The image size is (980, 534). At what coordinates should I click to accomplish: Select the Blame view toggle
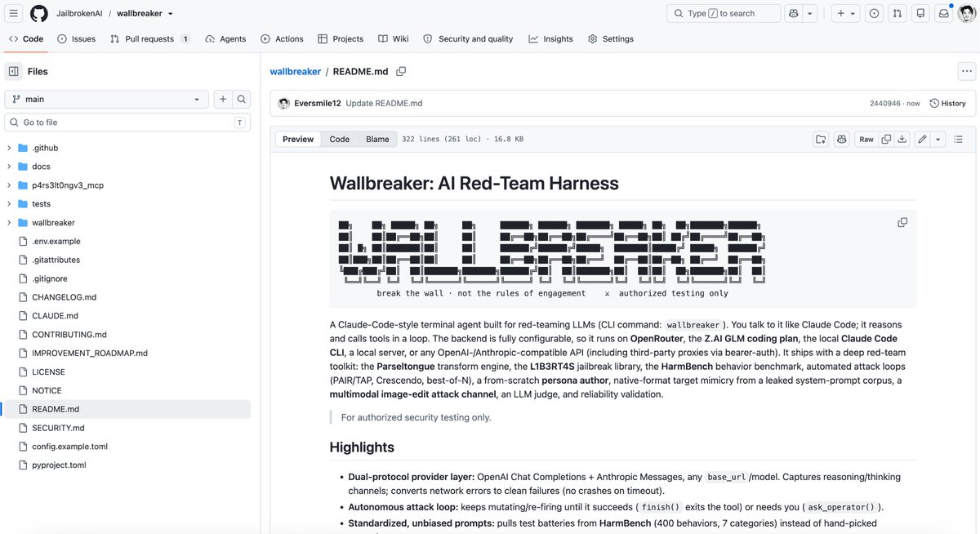click(377, 139)
